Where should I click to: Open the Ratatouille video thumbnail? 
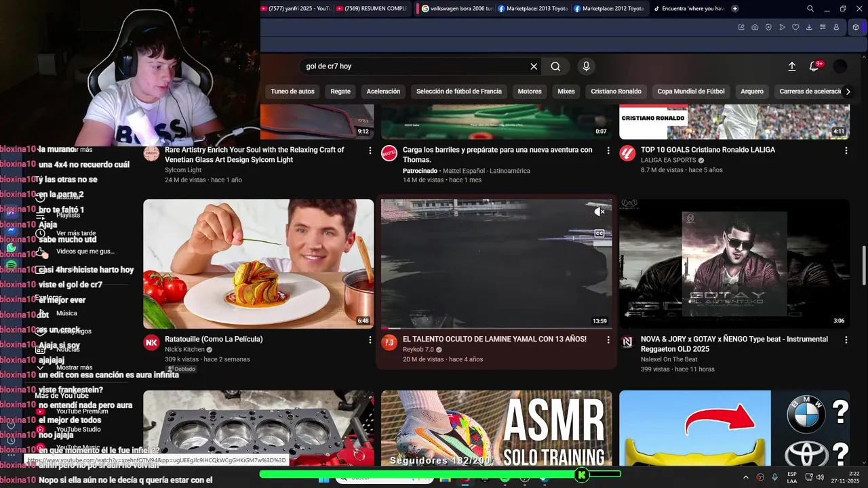pos(258,264)
